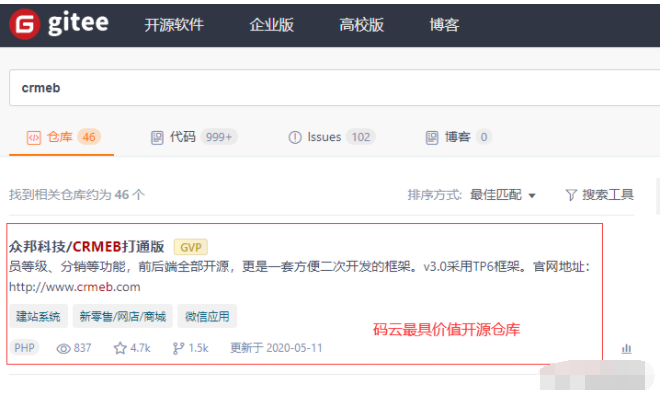
Task: Click the filter funnel icon for 搜索工具
Action: point(571,194)
